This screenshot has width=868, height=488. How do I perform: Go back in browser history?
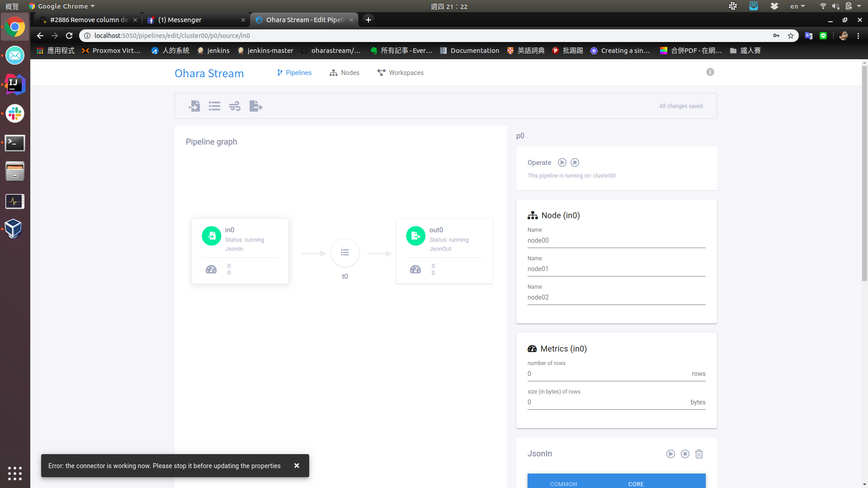(x=40, y=36)
